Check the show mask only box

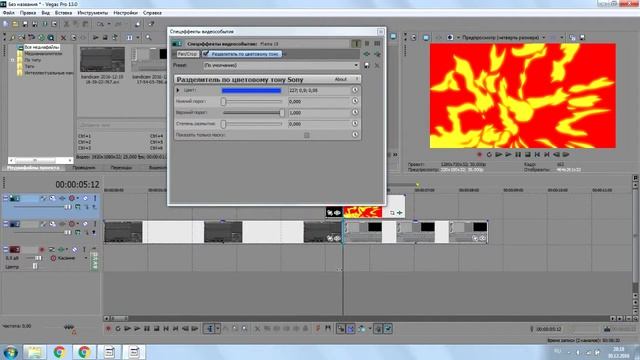[x=307, y=135]
